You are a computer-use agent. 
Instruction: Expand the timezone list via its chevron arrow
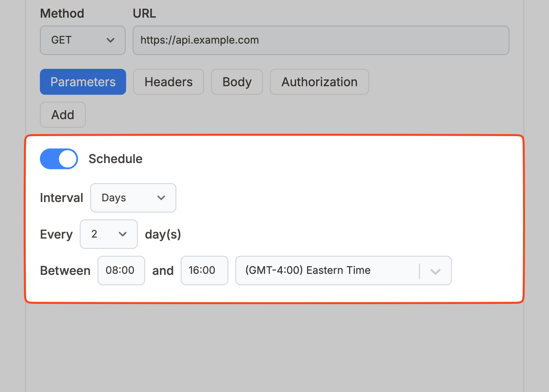point(435,272)
